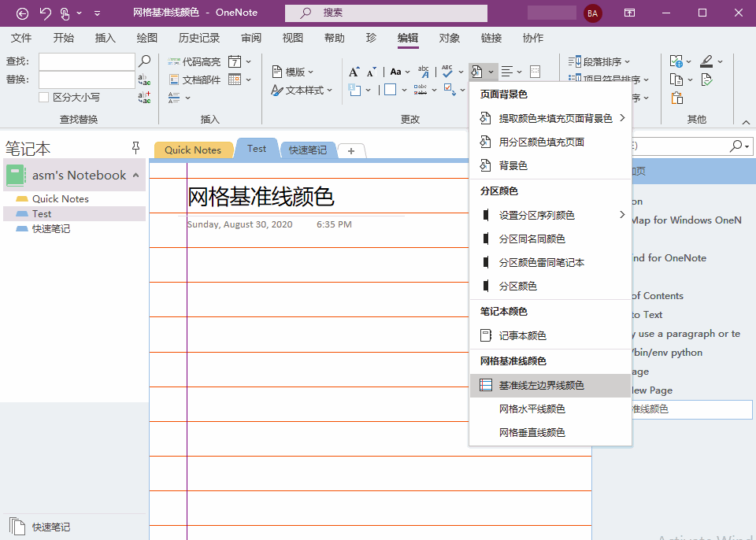The width and height of the screenshot is (756, 540).
Task: Click the increase font size icon
Action: (x=354, y=72)
